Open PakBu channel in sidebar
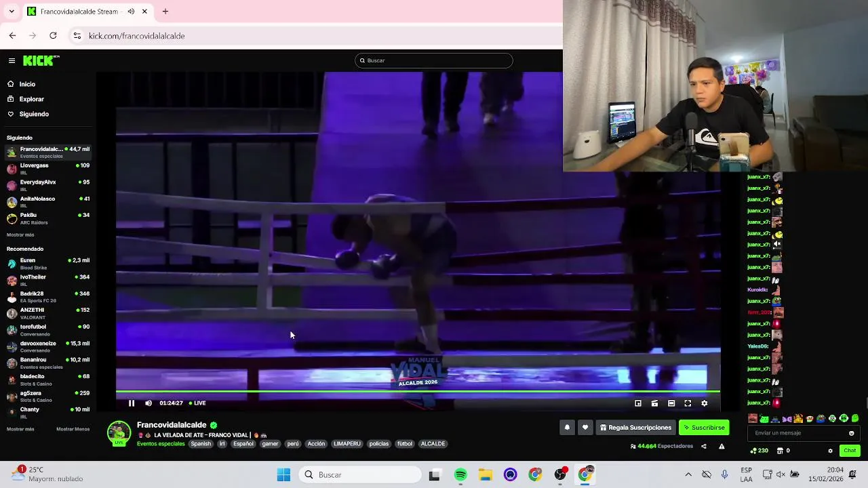The width and height of the screenshot is (868, 488). click(47, 218)
